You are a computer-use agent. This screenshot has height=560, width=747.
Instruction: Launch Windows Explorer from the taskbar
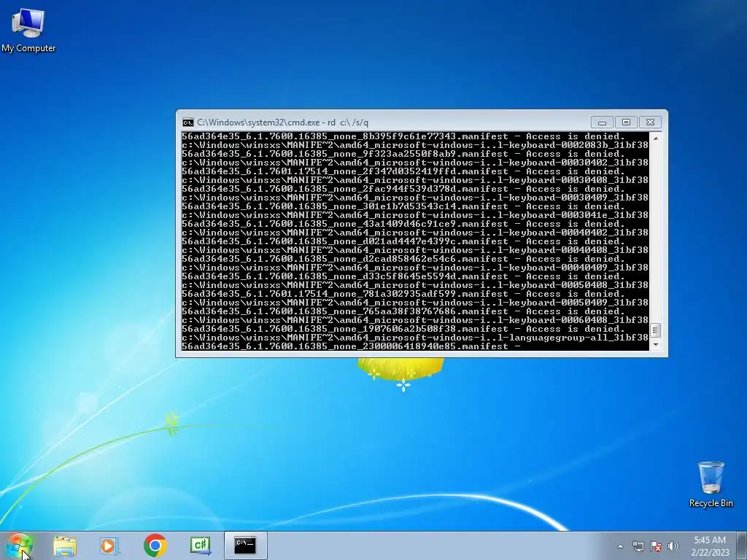click(65, 545)
